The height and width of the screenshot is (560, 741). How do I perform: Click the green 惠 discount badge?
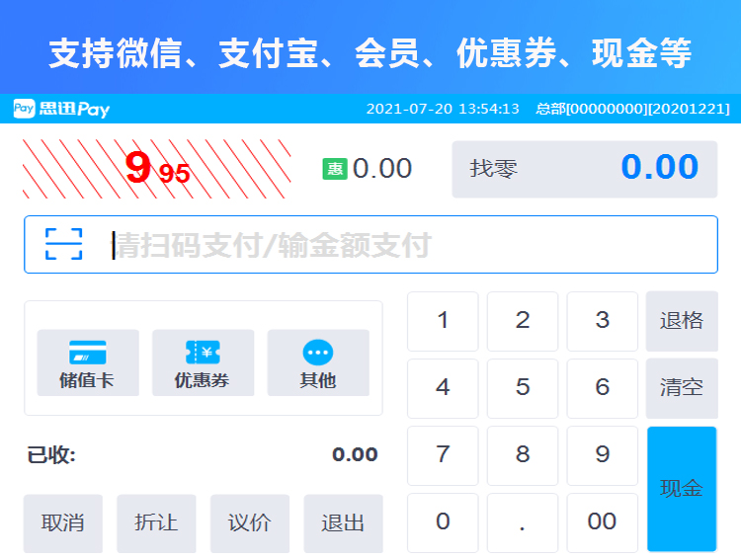(335, 169)
